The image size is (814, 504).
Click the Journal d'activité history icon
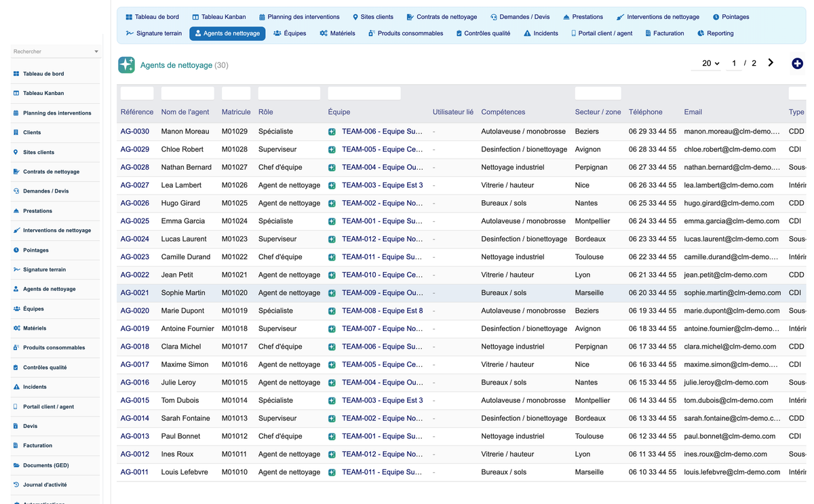tap(16, 485)
